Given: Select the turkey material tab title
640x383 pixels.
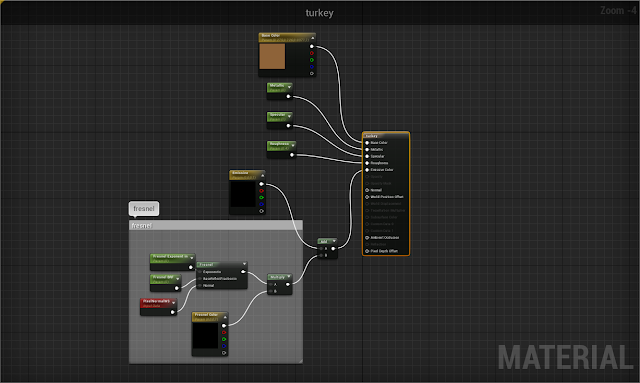Looking at the screenshot, I should [320, 13].
